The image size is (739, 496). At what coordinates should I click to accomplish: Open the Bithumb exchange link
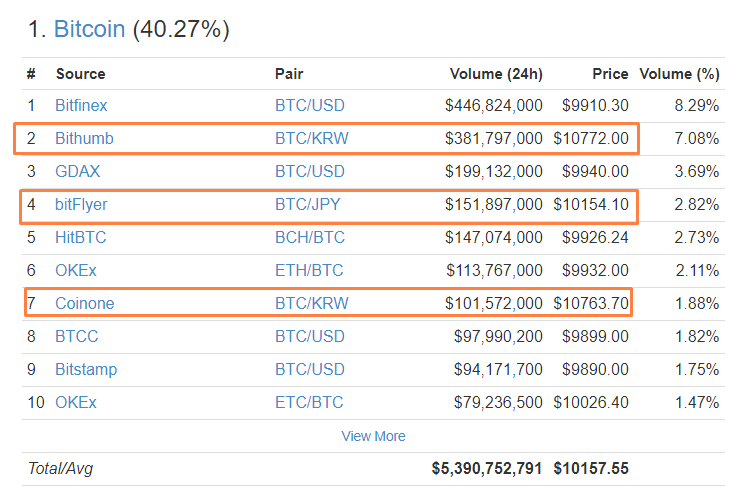coord(84,138)
